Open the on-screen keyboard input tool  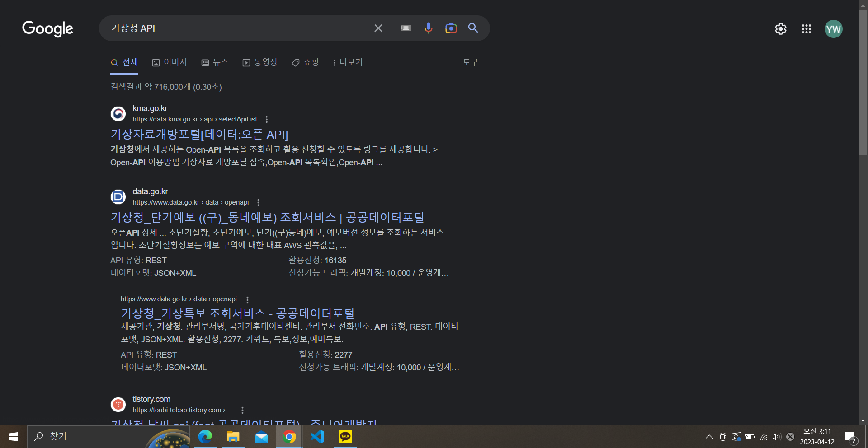pyautogui.click(x=406, y=28)
